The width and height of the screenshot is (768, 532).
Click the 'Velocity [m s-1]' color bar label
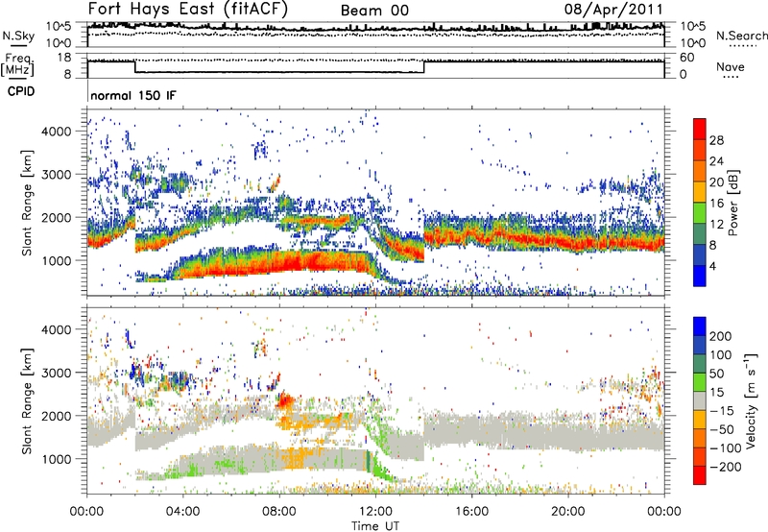point(751,400)
